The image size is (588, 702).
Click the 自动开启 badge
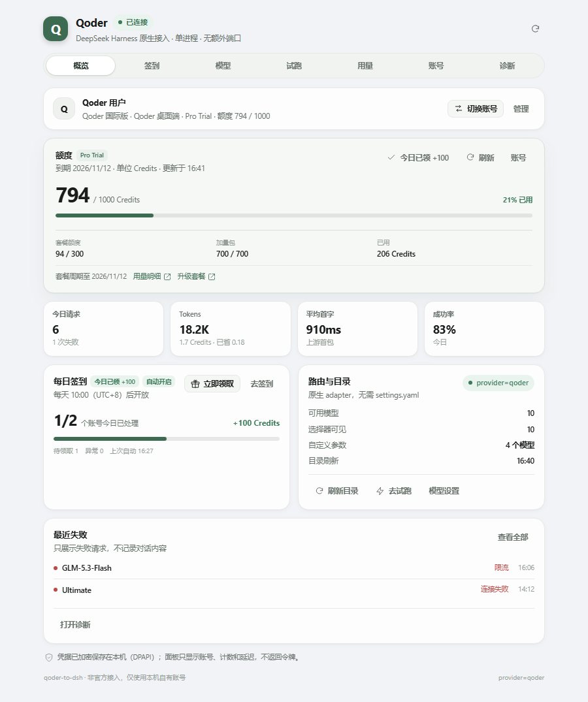(x=159, y=382)
